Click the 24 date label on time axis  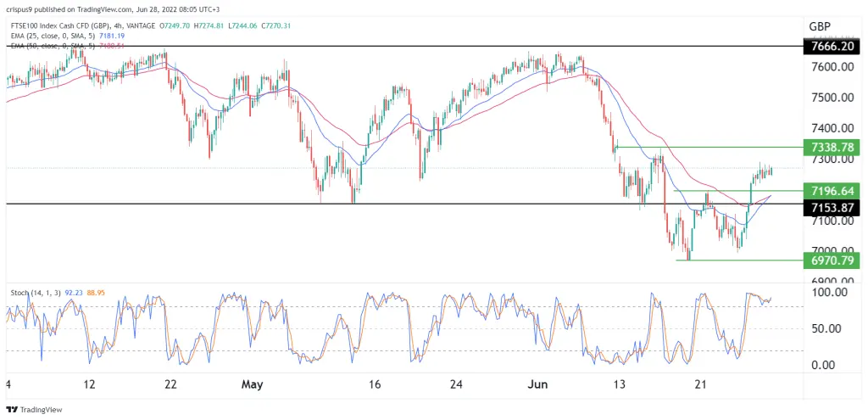pos(455,384)
